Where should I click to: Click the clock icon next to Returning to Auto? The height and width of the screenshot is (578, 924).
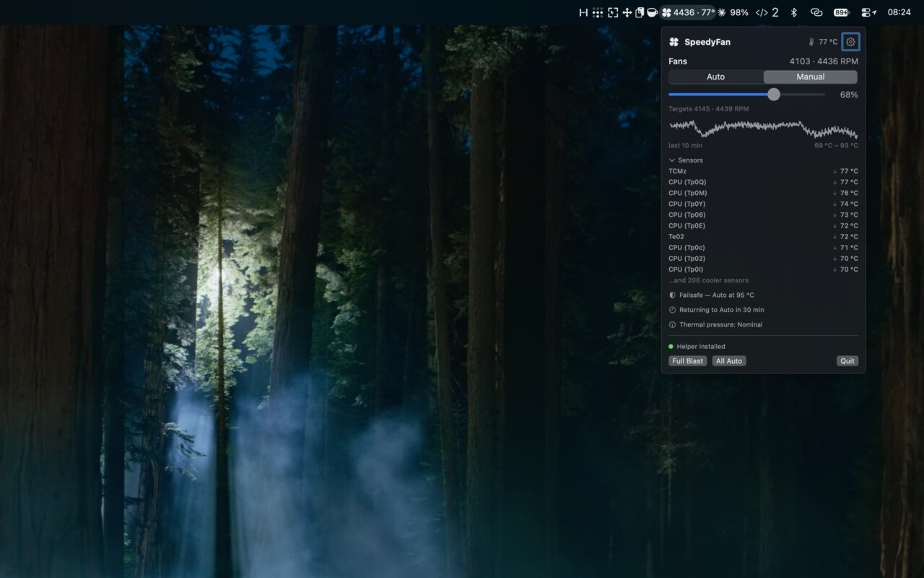672,310
